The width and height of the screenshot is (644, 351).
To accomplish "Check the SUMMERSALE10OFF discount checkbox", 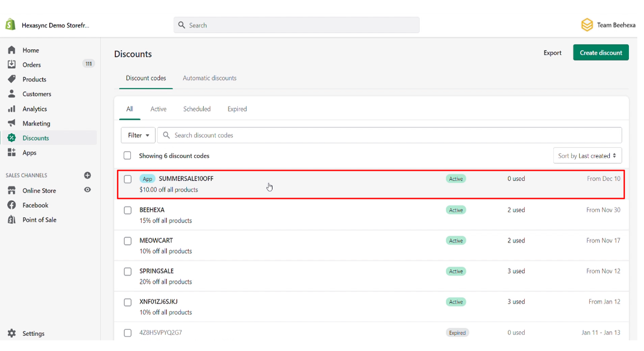I will (x=128, y=179).
